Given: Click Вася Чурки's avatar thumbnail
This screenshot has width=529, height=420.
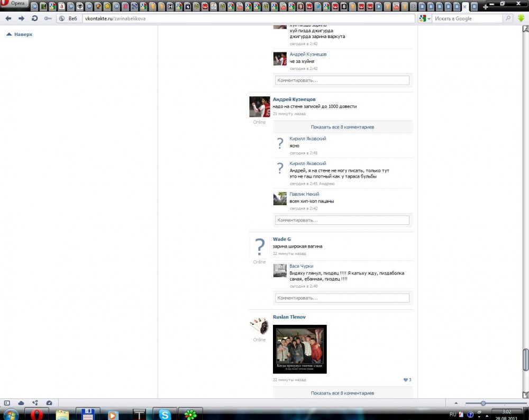Looking at the screenshot, I should click(x=280, y=270).
